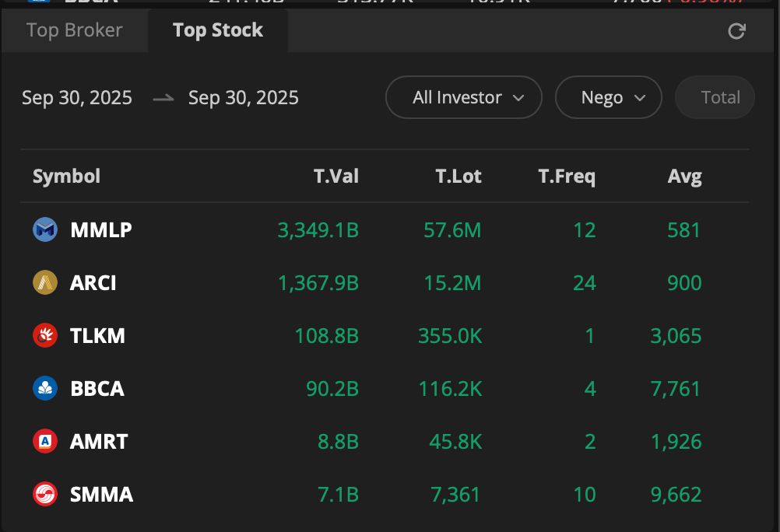Click the TLKM symbol text
The height and width of the screenshot is (532, 780).
[x=99, y=335]
